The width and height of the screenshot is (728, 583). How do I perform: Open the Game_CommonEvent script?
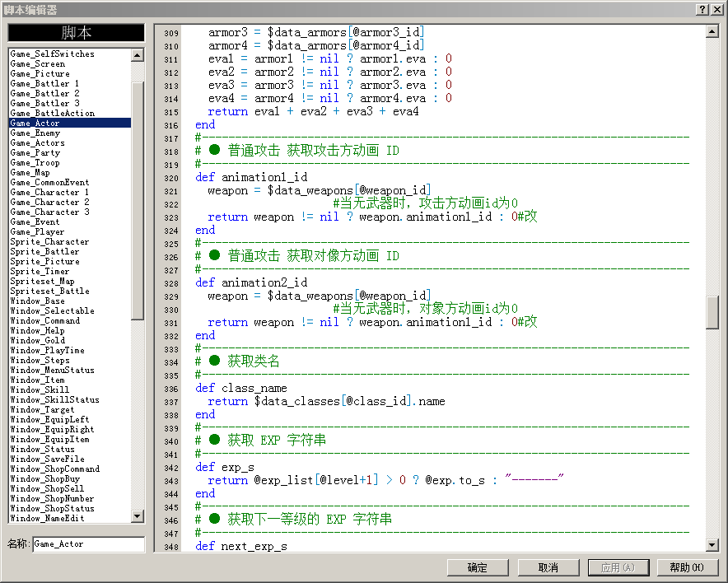pos(70,182)
